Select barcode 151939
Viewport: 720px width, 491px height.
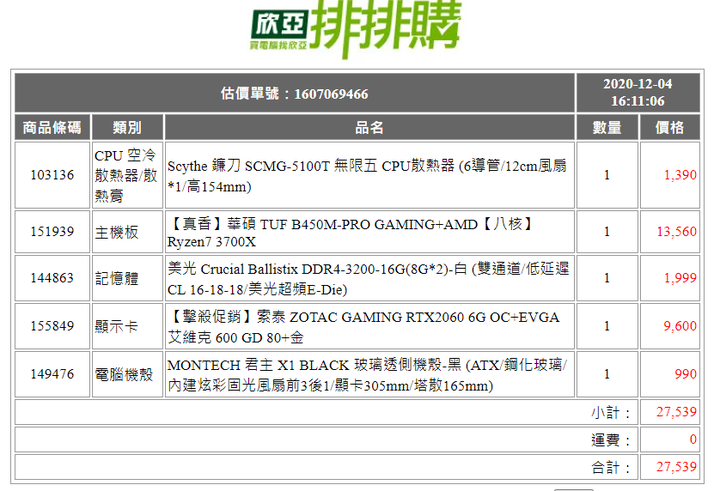point(52,231)
